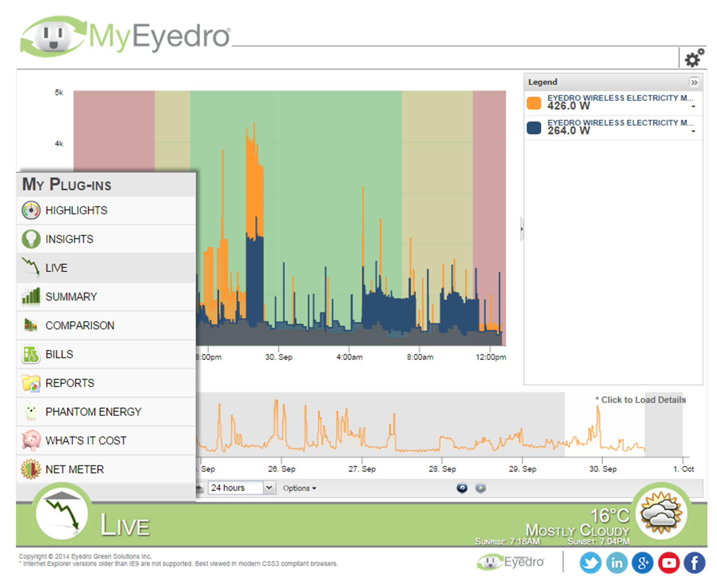Screen dimensions: 717x588
Task: Click the 4:00am main chart axis label
Action: point(349,357)
